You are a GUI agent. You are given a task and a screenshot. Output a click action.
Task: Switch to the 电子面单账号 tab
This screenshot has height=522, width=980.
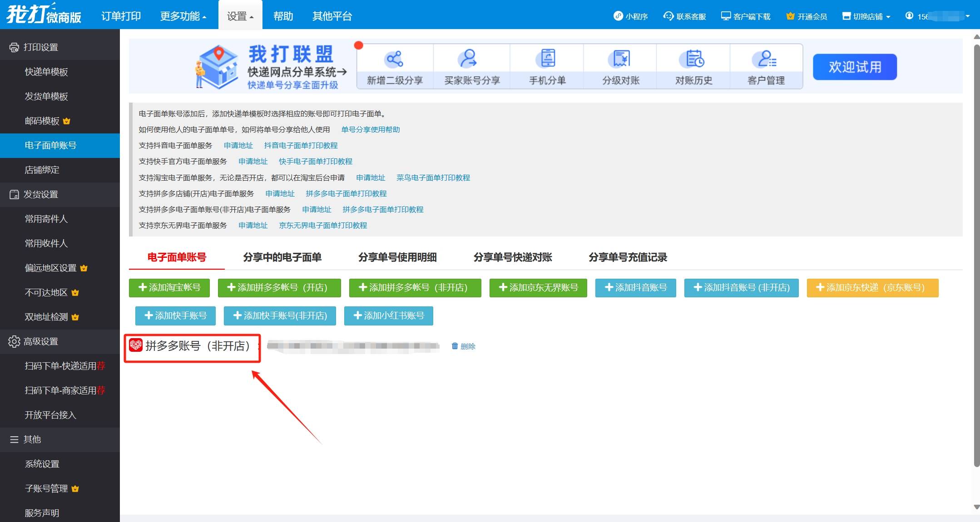(177, 257)
